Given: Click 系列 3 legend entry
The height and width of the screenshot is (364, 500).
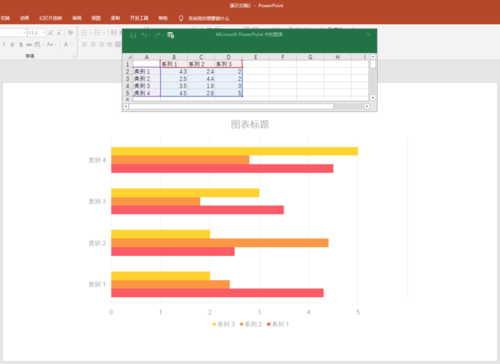Looking at the screenshot, I should coord(224,324).
